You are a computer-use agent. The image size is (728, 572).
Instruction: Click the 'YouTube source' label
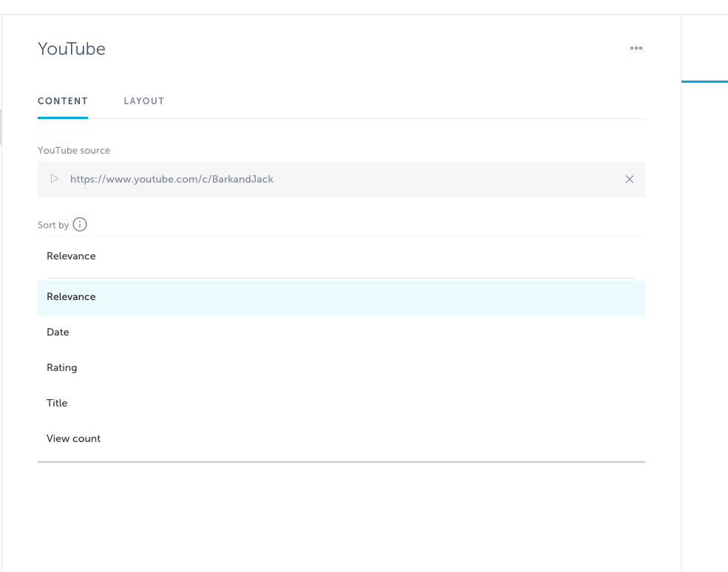tap(74, 151)
